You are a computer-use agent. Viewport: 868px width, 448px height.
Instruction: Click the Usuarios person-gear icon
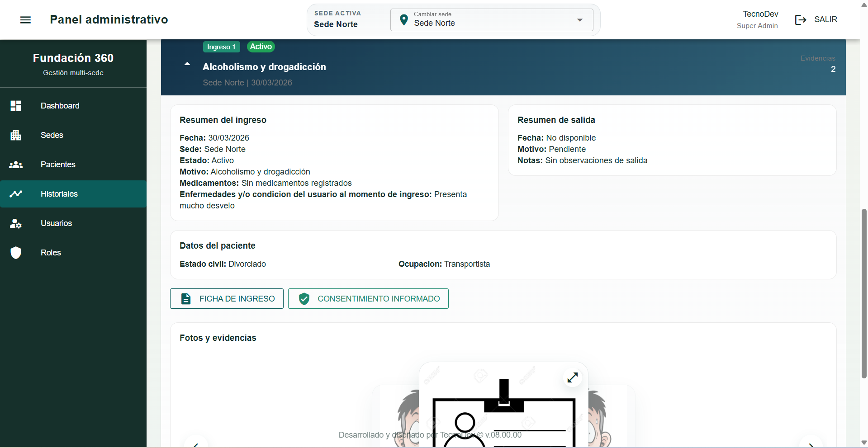coord(16,223)
